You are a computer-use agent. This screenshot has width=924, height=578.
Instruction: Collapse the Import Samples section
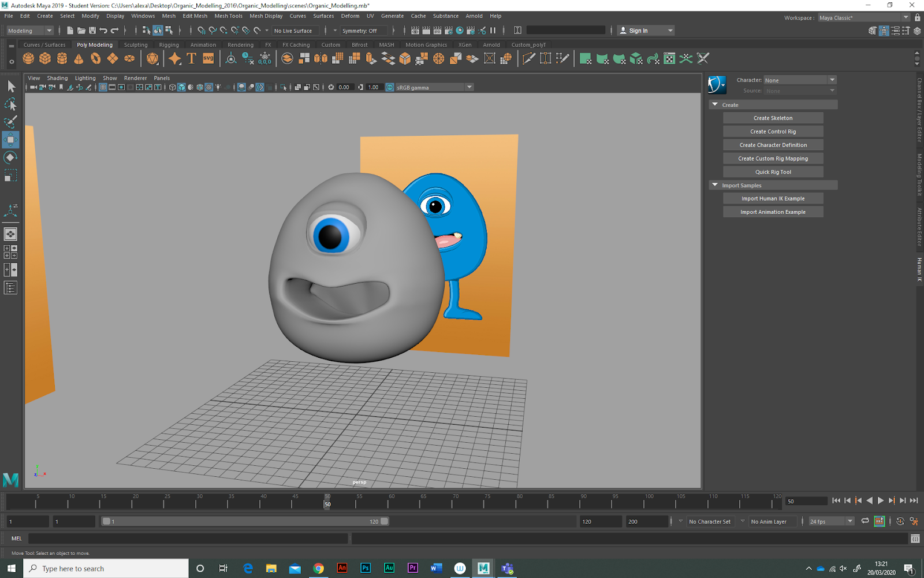[715, 185]
